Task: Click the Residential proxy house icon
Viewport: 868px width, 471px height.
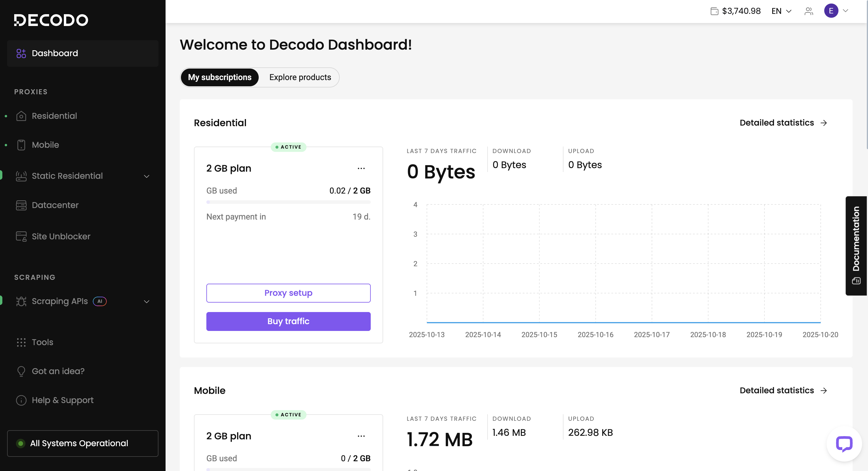Action: tap(21, 116)
